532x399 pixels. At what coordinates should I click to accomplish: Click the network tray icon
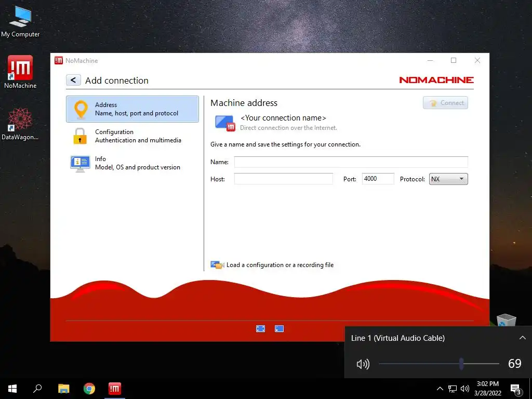tap(453, 389)
